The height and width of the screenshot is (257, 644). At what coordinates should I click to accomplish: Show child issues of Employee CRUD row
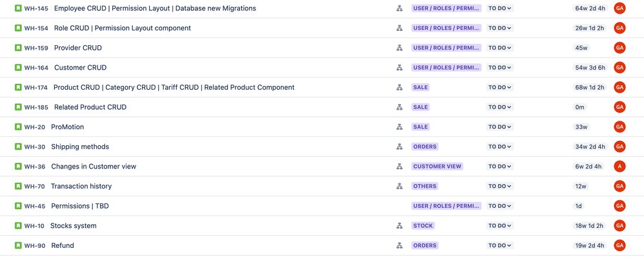click(x=399, y=8)
